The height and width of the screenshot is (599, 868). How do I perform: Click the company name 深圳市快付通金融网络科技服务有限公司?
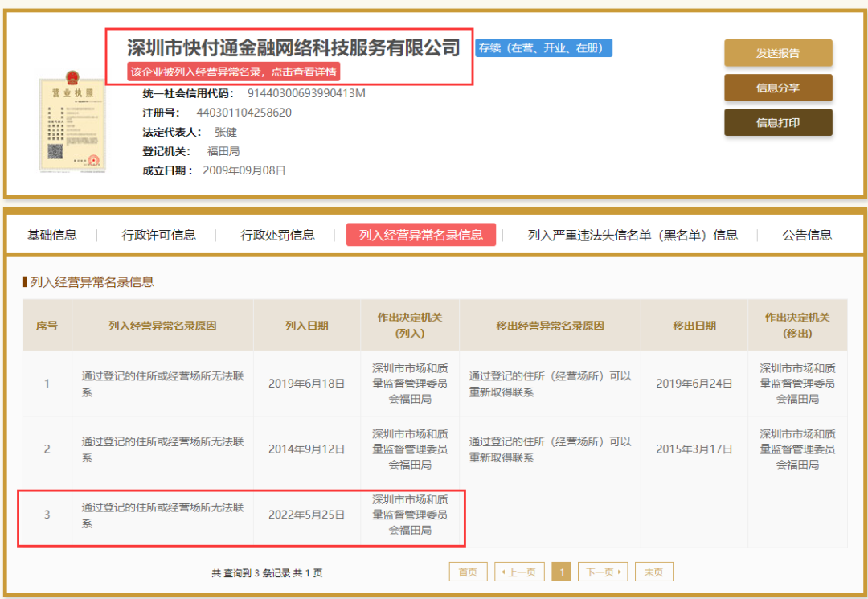(293, 47)
